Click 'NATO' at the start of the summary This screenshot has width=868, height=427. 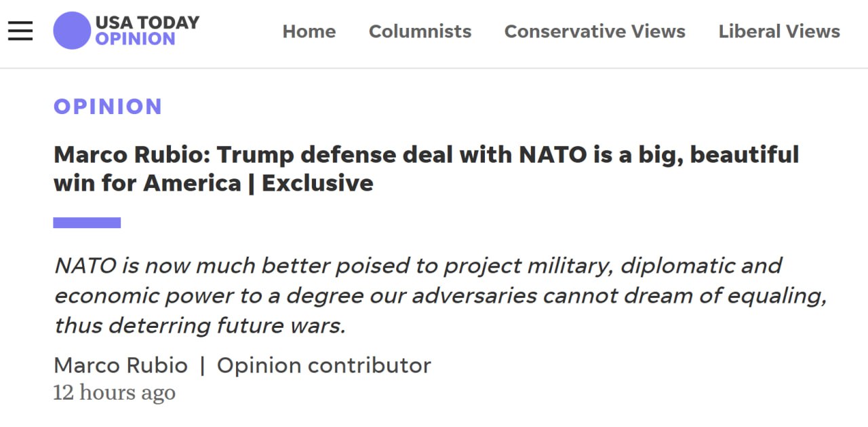[x=85, y=265]
